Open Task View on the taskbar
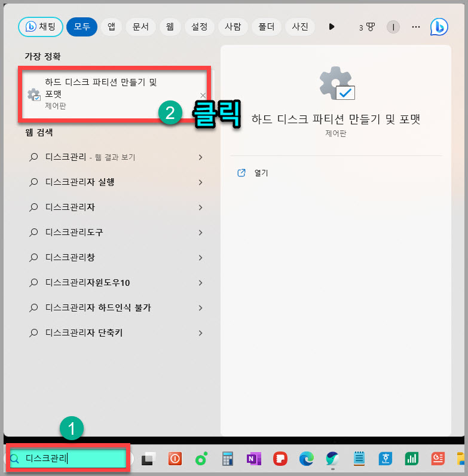 pyautogui.click(x=148, y=459)
